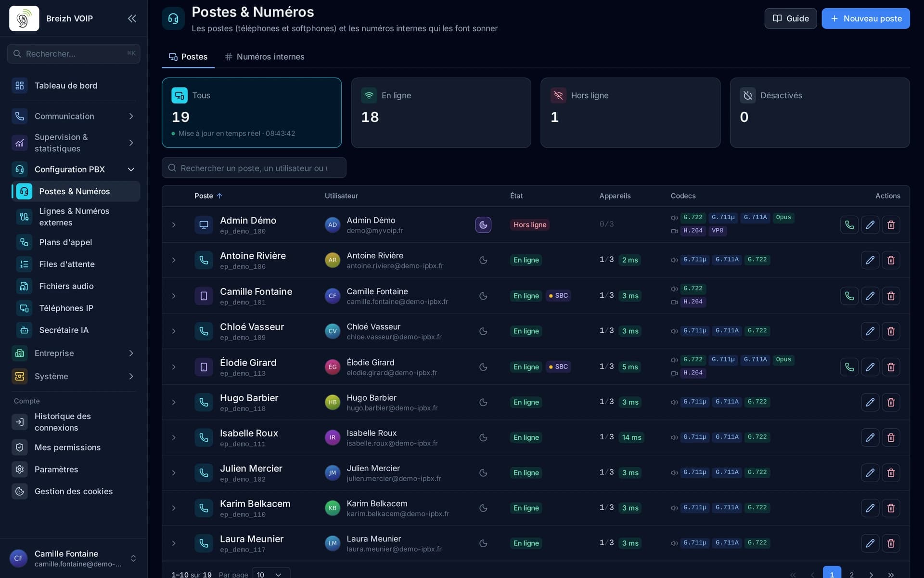This screenshot has width=924, height=578.
Task: Open the Camille Fontaine account menu
Action: pos(74,558)
